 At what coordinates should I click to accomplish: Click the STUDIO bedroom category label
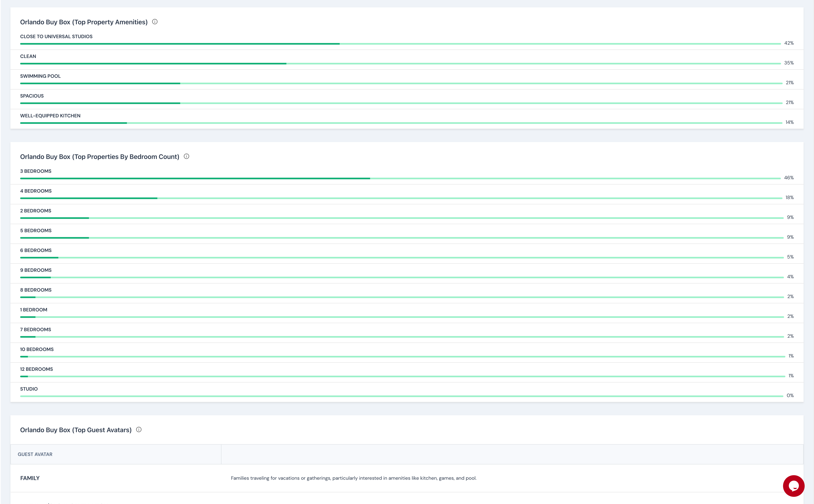[29, 389]
